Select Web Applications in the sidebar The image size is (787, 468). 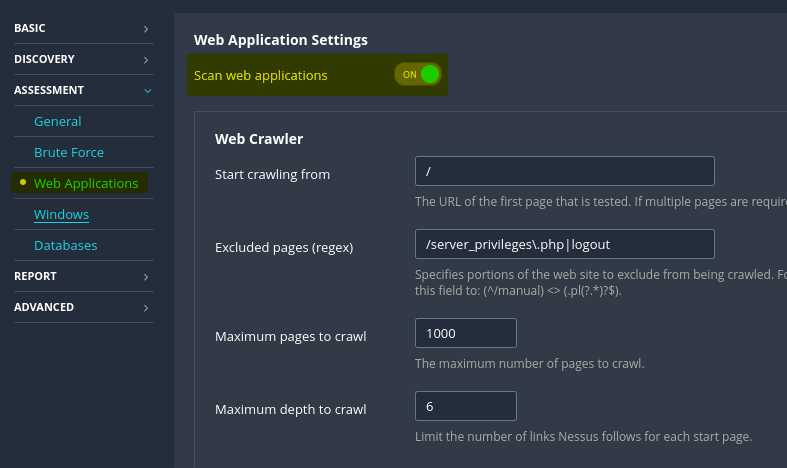[x=86, y=184]
